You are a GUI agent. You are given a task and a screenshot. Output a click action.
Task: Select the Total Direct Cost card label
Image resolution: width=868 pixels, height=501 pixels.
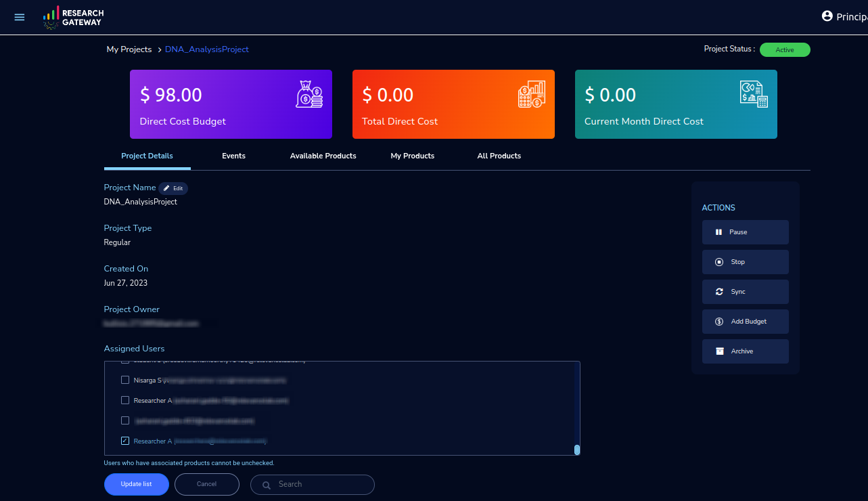click(400, 121)
